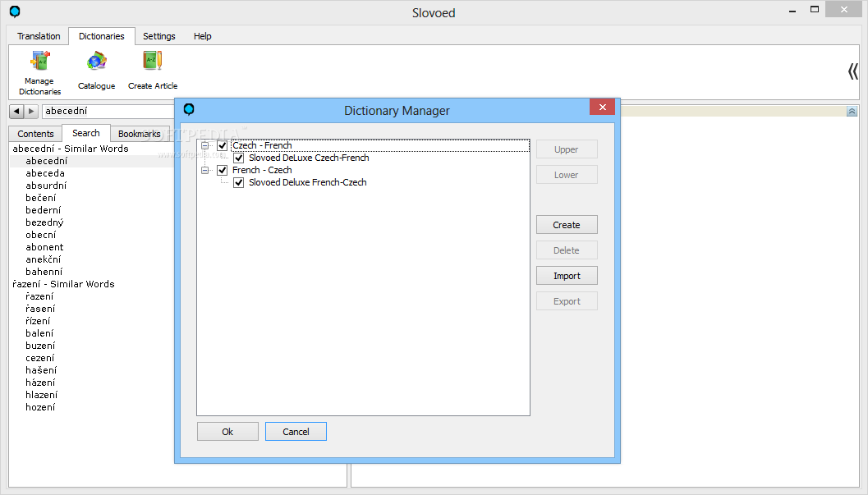Select the word abeceda

coord(45,173)
